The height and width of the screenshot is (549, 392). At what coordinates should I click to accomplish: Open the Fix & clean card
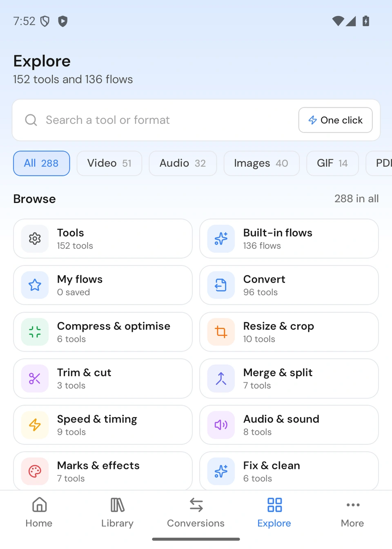tap(289, 471)
